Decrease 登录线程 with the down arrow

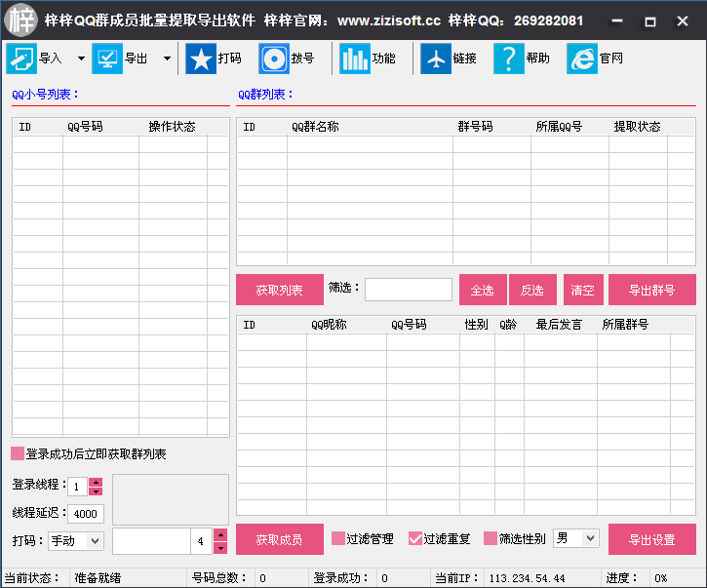click(x=96, y=491)
